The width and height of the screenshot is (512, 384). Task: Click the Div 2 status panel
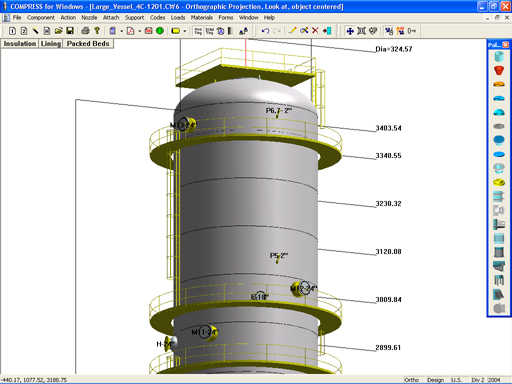(x=478, y=380)
